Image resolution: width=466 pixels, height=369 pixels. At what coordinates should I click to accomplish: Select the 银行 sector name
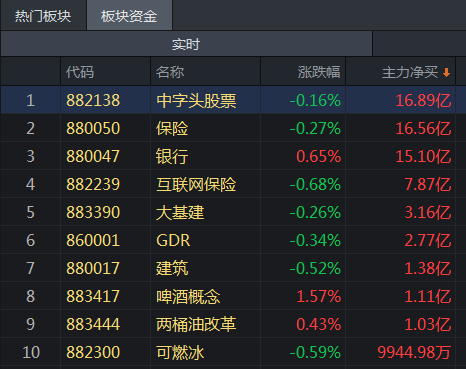click(x=172, y=156)
